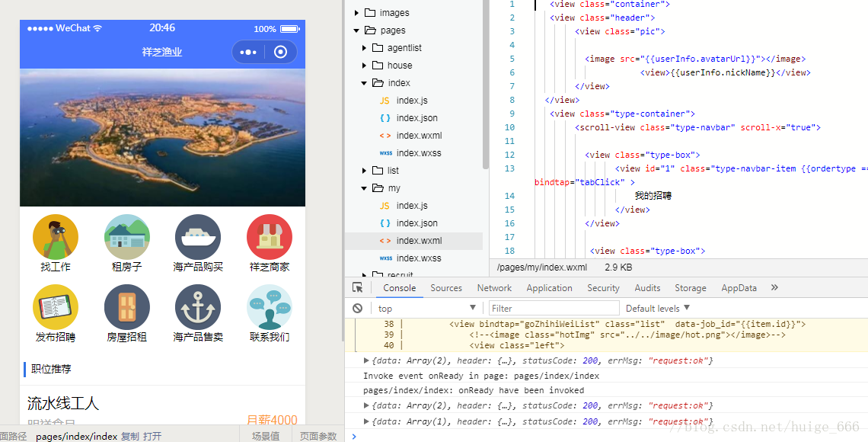Tap the 房屋招租 door icon
The image size is (868, 442).
(126, 307)
